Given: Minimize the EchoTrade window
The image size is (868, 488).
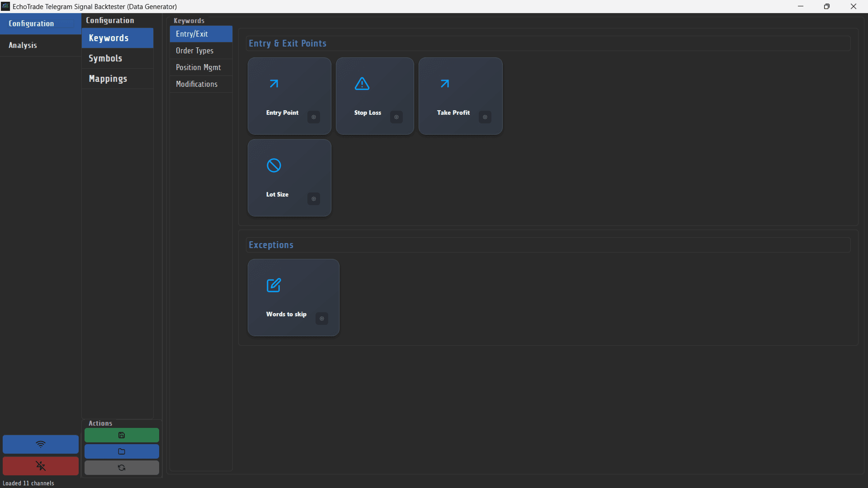Looking at the screenshot, I should point(801,6).
